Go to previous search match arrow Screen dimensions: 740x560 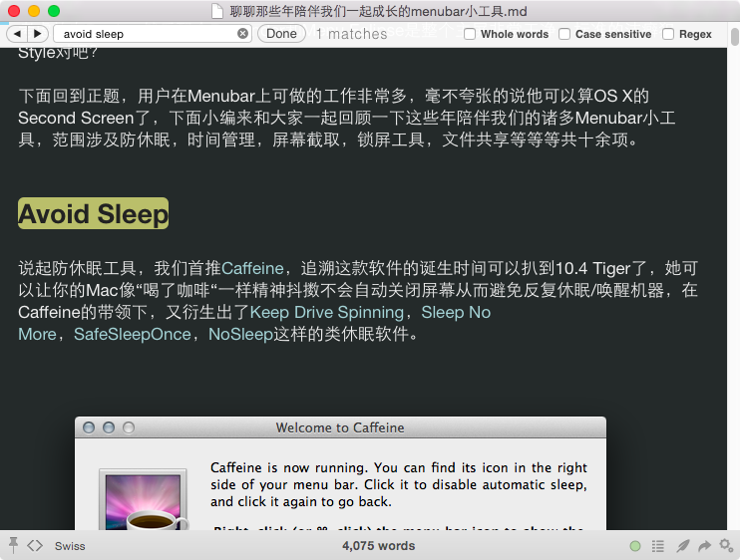18,34
